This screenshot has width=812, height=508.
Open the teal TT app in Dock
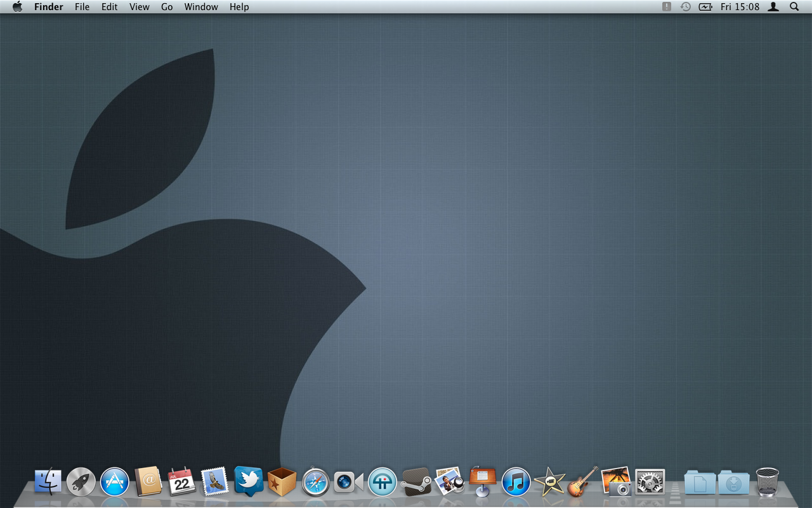click(383, 482)
